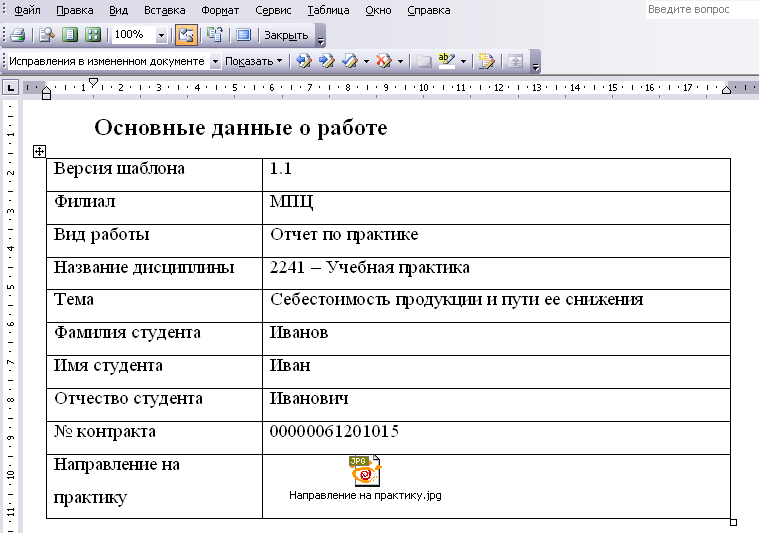Open the Файл menu
Screen dimensions: 759x533
(x=27, y=10)
